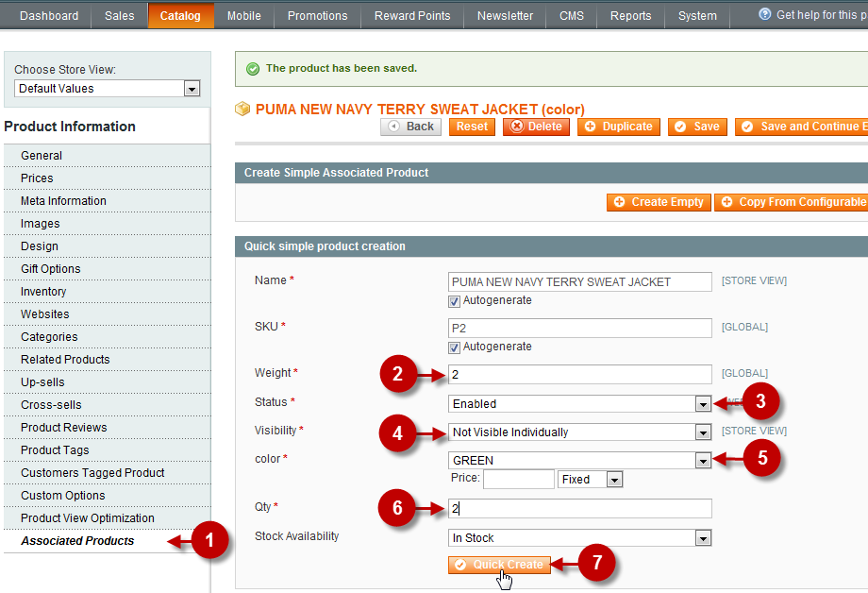The image size is (868, 593).
Task: Click the Name input field
Action: click(579, 281)
